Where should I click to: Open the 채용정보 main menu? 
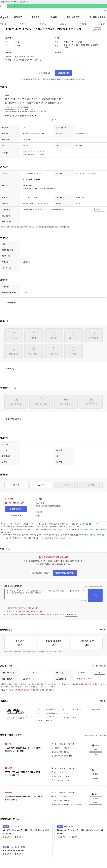coord(18,17)
